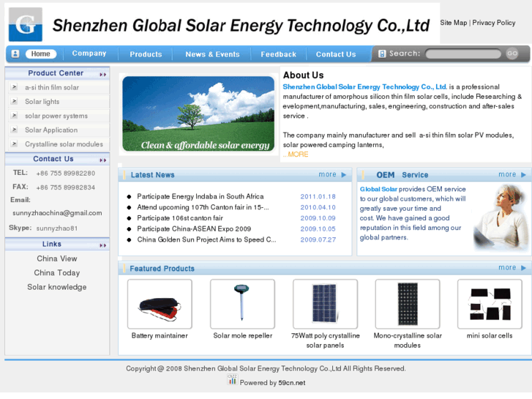This screenshot has width=532, height=399.
Task: Click the home icon beside Home tab
Action: (15, 53)
